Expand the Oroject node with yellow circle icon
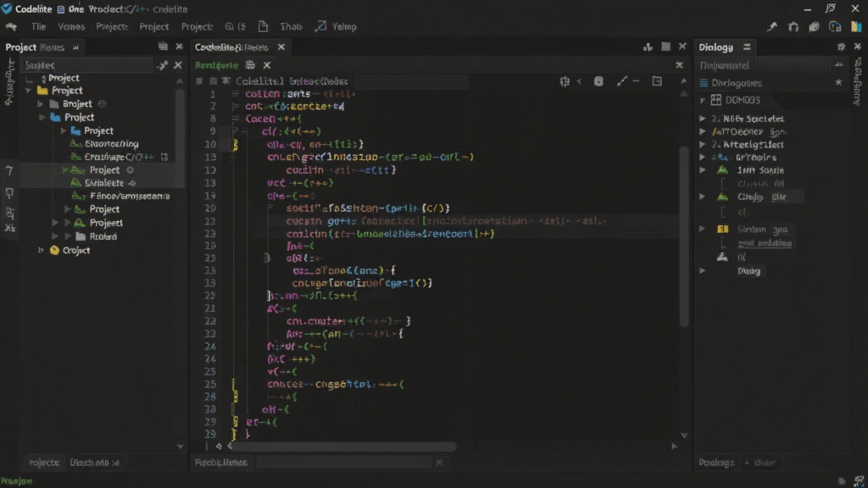868x488 pixels. pos(41,250)
